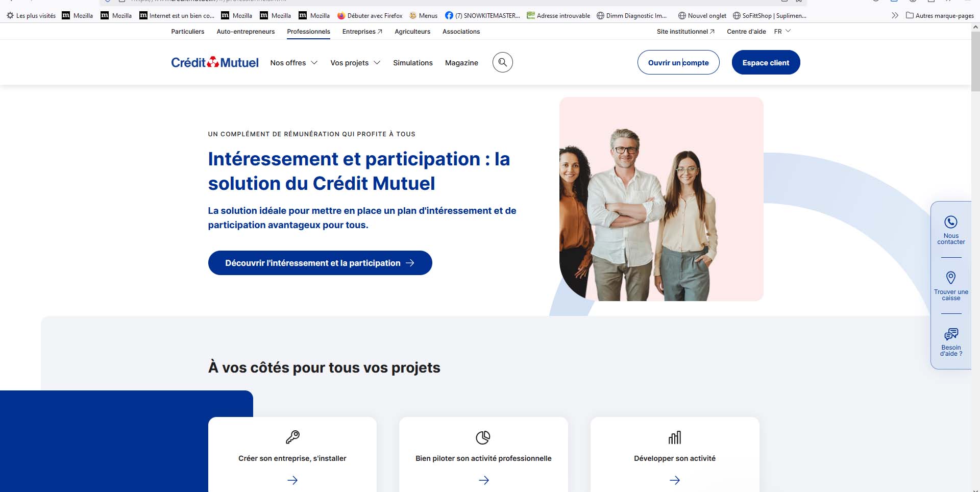Click the key icon in Créer son entreprise card
The width and height of the screenshot is (980, 492).
tap(292, 437)
